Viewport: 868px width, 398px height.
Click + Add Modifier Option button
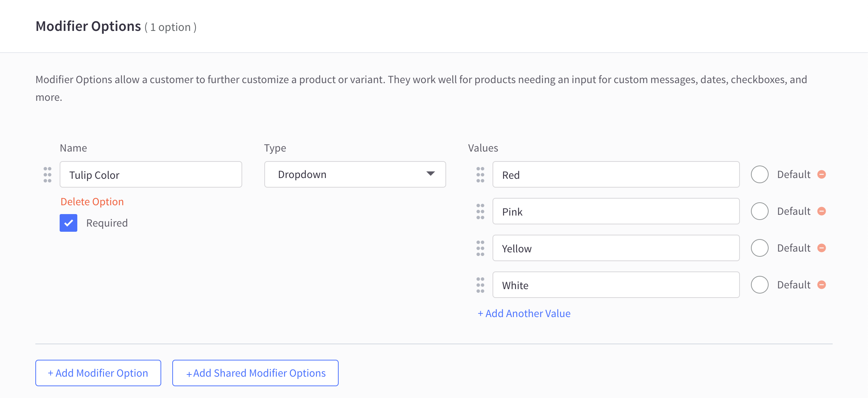point(98,373)
